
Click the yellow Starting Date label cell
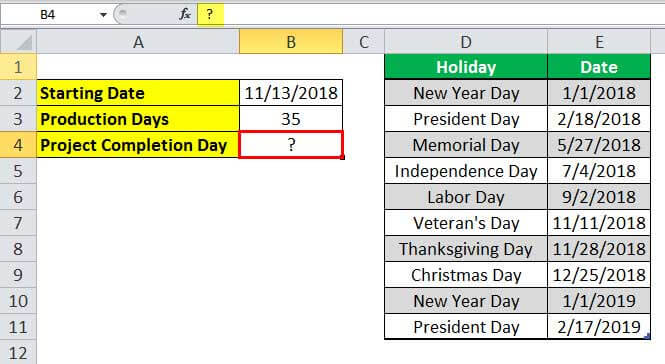138,93
